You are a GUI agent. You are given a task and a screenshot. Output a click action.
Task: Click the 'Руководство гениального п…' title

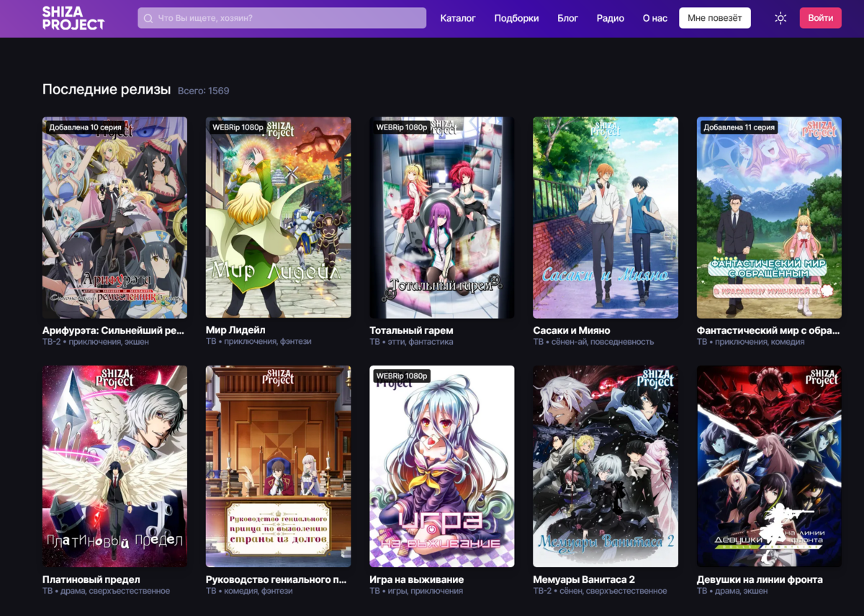coord(276,579)
